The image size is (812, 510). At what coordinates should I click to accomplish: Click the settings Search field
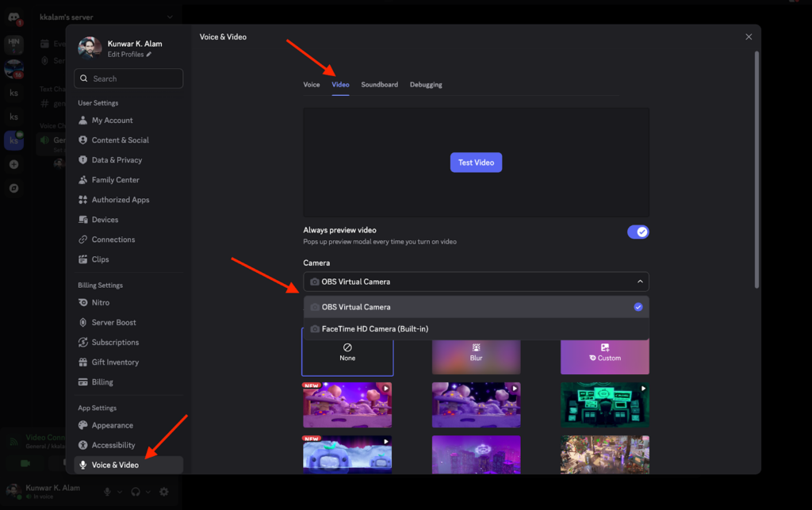pos(128,79)
